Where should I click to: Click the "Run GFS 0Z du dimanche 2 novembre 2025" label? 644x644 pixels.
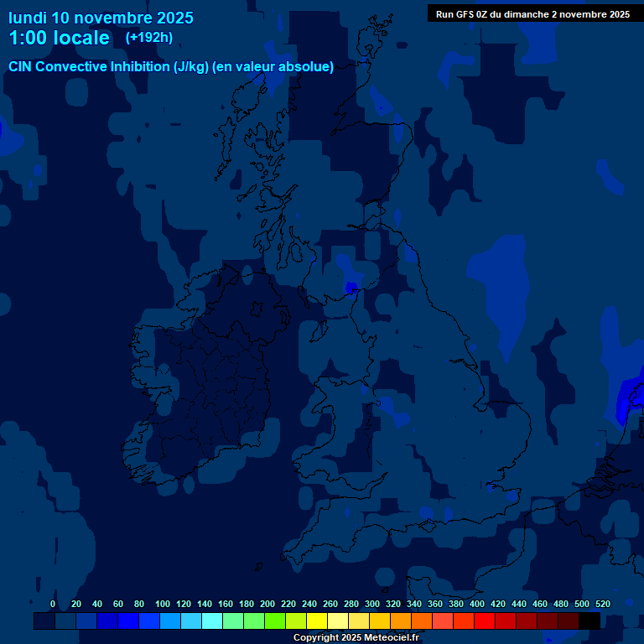coord(532,14)
